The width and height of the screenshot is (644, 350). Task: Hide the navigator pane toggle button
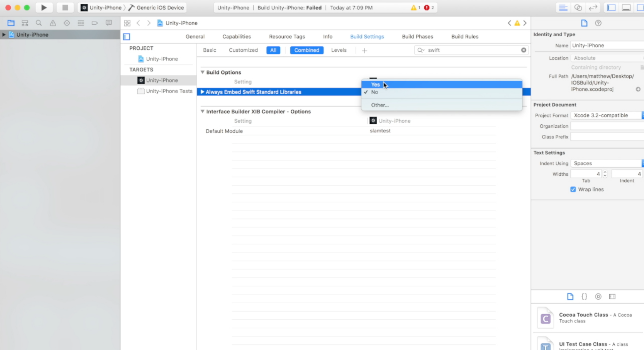pos(611,8)
